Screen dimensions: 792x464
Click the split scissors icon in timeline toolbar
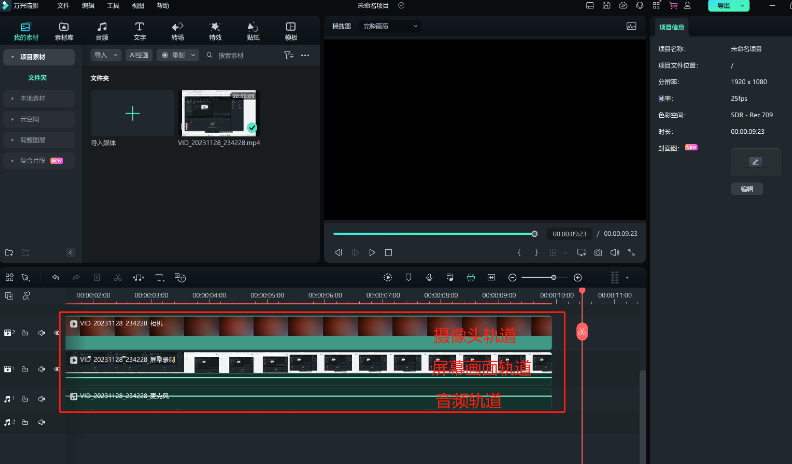tap(117, 277)
